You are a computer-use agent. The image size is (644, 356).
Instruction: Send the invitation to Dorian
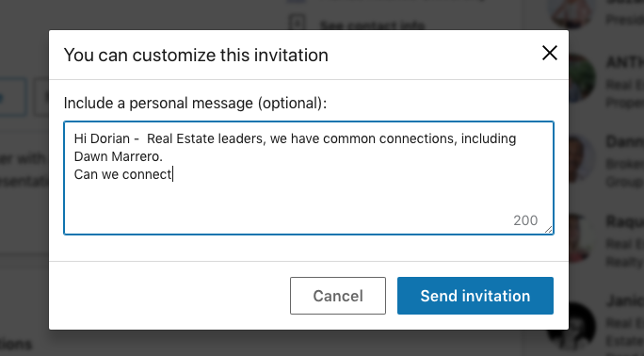point(475,296)
